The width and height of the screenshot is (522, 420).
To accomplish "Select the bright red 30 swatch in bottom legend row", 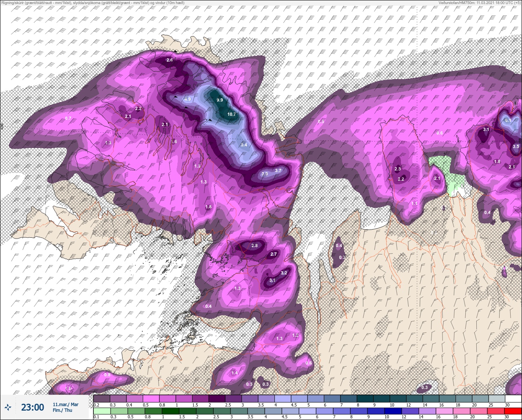I will pos(513,411).
